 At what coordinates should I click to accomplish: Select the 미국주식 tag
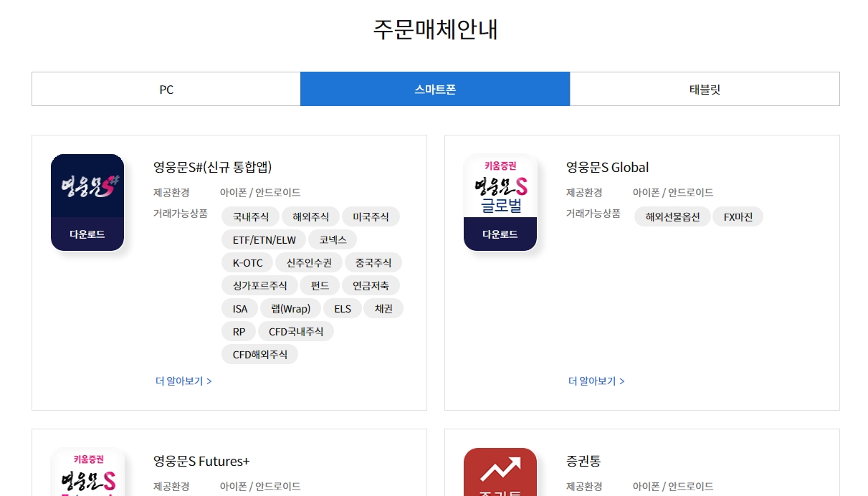371,216
